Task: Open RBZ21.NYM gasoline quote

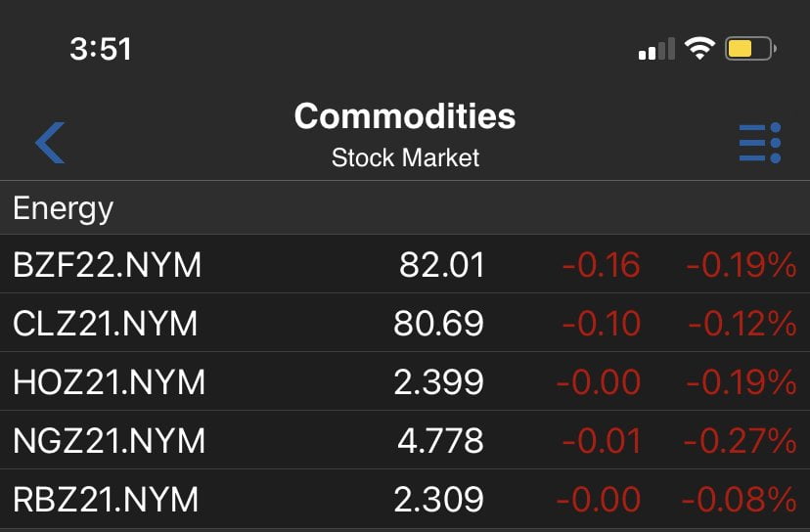Action: click(x=106, y=500)
